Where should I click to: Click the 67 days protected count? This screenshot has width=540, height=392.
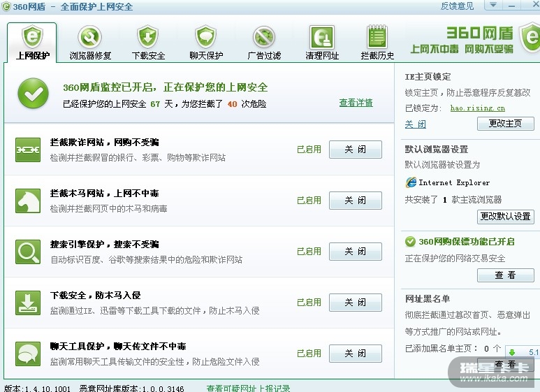coord(155,104)
